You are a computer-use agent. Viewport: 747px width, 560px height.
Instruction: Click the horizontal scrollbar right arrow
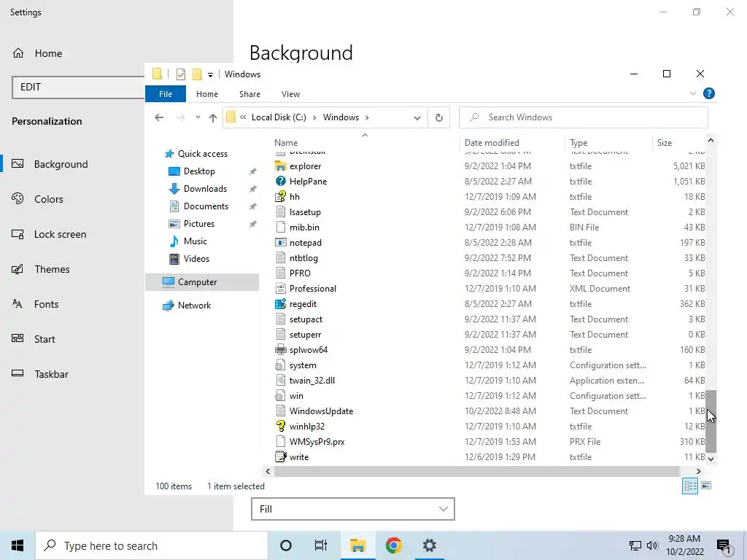coord(698,472)
